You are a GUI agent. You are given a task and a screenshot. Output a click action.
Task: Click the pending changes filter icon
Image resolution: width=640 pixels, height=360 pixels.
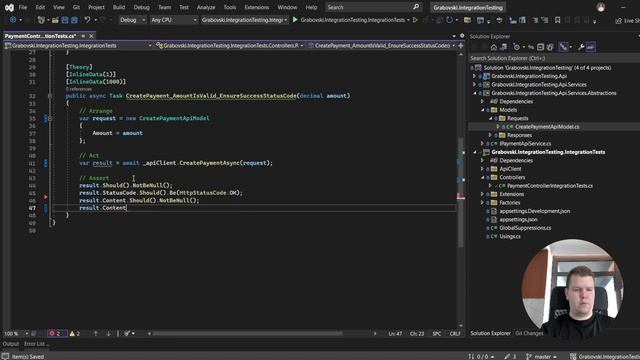(x=517, y=47)
